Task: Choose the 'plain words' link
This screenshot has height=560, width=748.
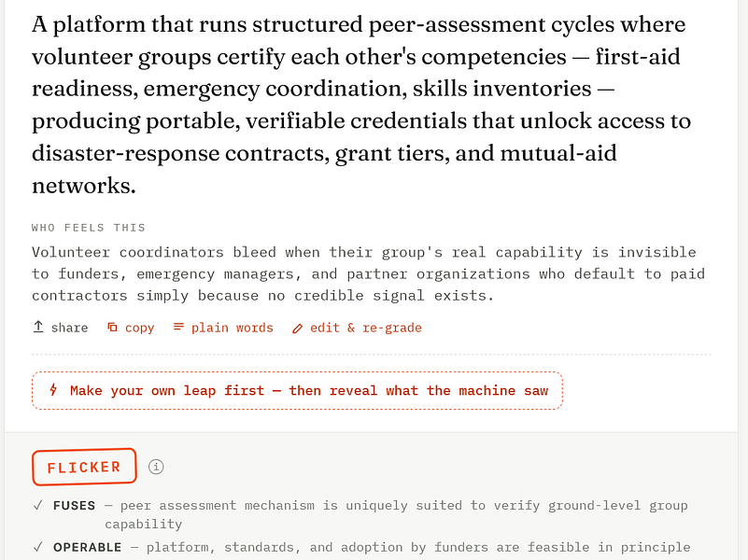Action: tap(233, 328)
